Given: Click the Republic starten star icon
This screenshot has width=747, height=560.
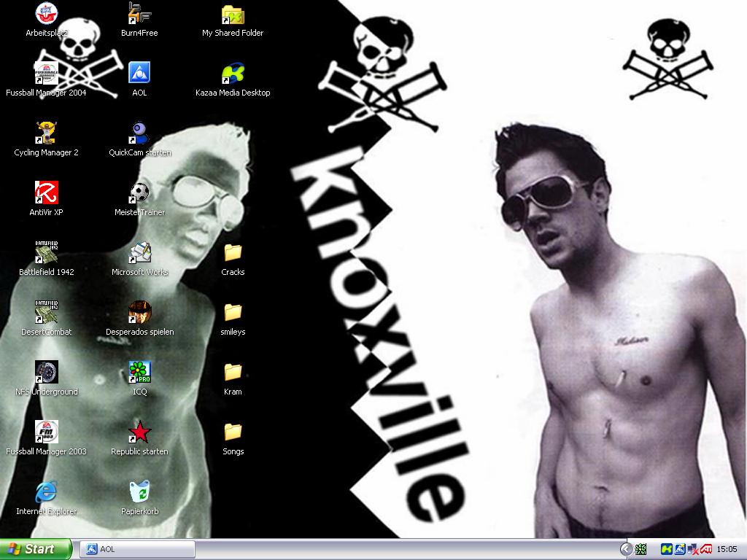Looking at the screenshot, I should [x=139, y=432].
